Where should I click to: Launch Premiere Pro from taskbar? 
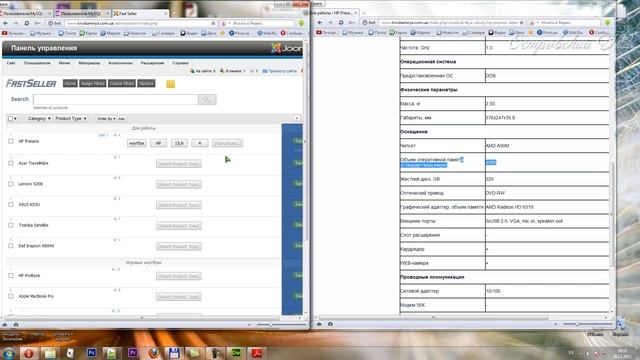tap(132, 353)
